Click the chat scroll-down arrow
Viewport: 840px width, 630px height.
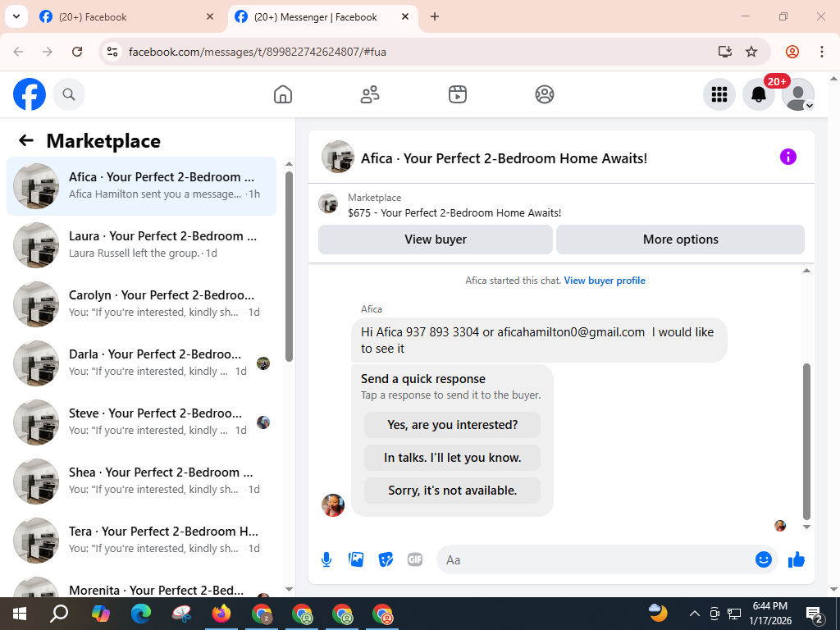pos(807,527)
